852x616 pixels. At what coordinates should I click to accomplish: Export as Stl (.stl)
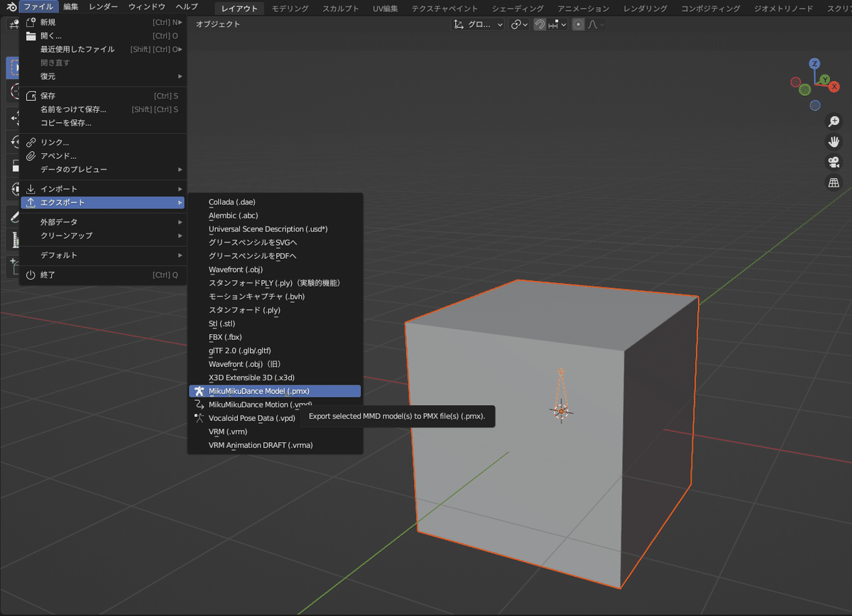pos(275,324)
